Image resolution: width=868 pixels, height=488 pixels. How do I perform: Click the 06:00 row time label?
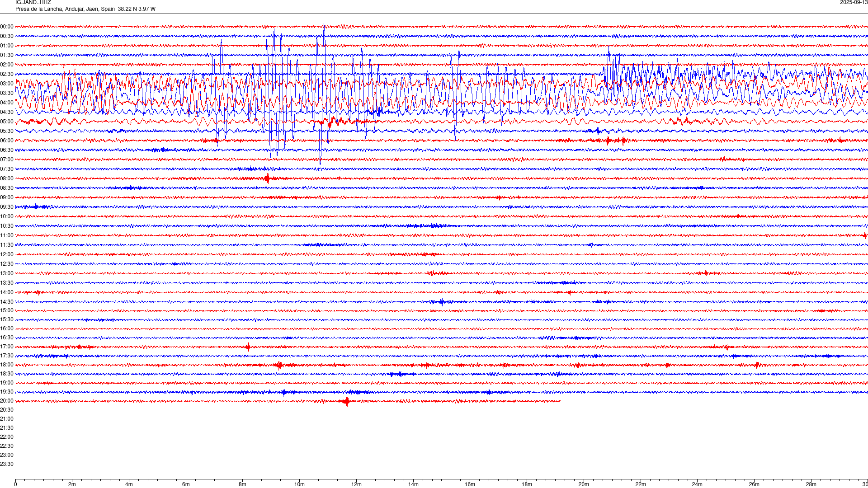pyautogui.click(x=7, y=141)
